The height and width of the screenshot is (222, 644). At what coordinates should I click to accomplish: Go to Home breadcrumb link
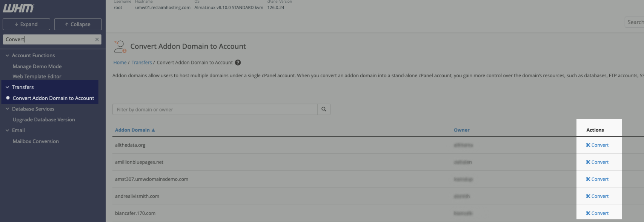120,63
